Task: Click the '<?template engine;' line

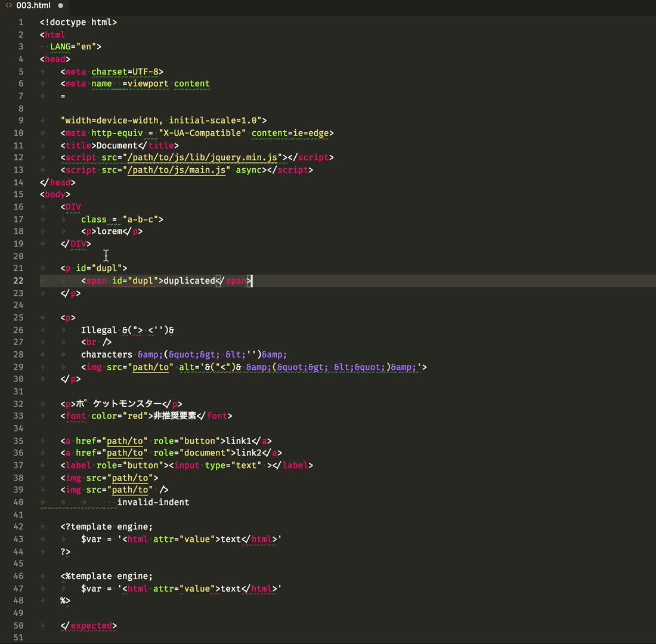Action: 107,527
